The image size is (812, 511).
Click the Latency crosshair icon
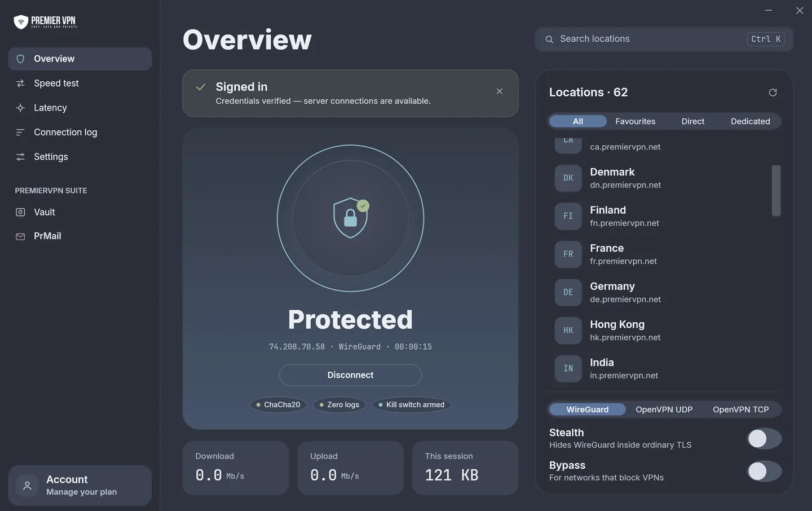20,108
